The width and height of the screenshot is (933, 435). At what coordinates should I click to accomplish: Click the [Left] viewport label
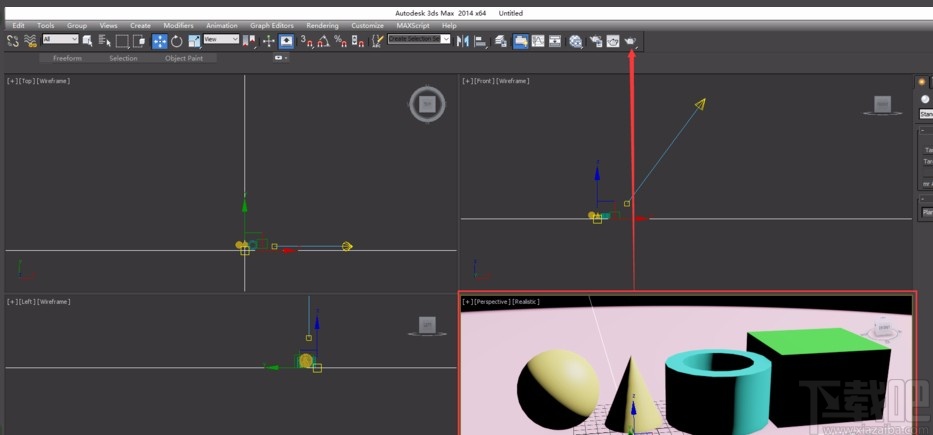(27, 302)
